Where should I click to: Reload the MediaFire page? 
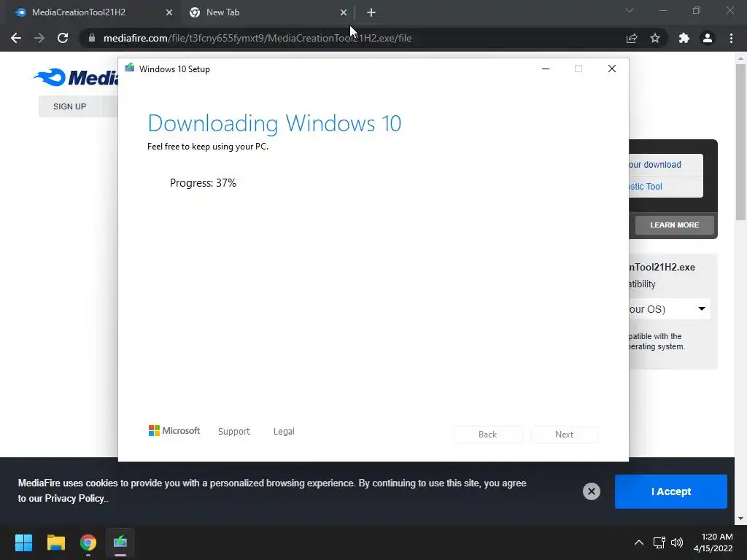[x=63, y=38]
